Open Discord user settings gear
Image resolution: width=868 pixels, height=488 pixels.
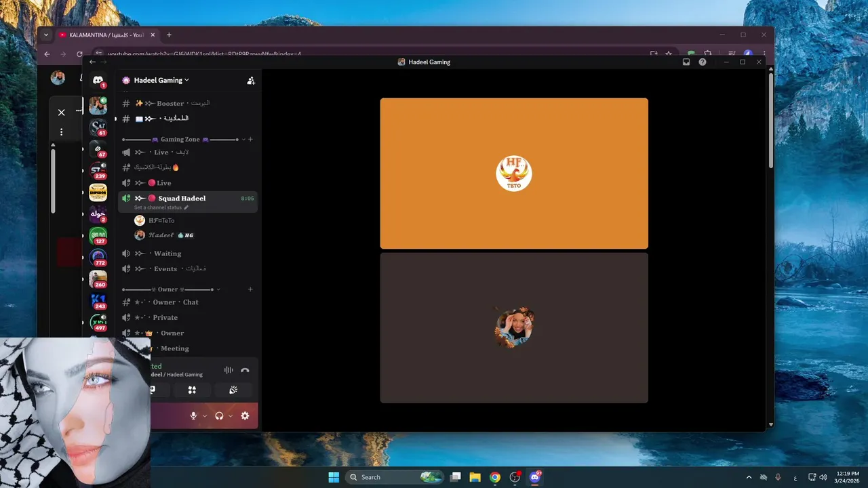pyautogui.click(x=245, y=415)
